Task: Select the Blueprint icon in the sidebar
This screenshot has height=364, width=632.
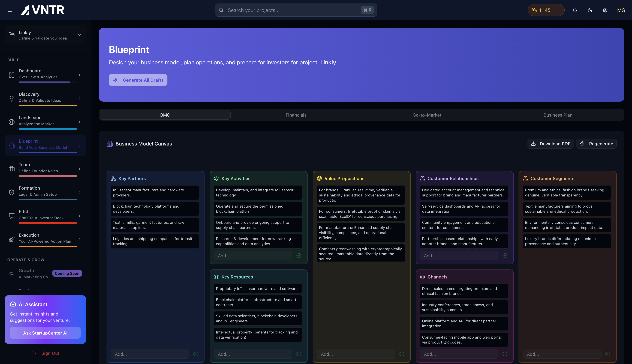Action: click(x=11, y=145)
